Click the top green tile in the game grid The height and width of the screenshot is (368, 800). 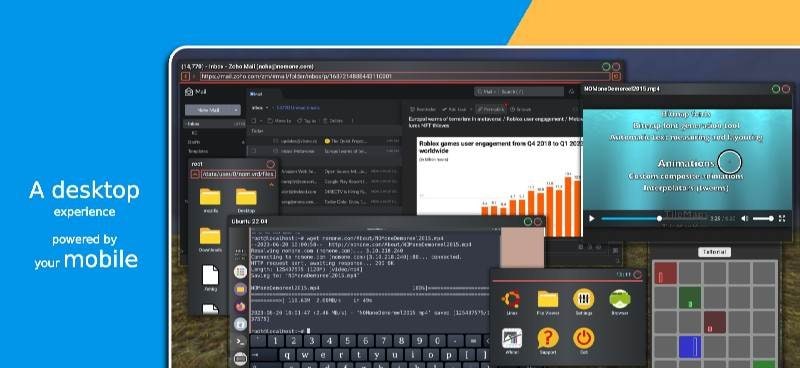pos(690,298)
